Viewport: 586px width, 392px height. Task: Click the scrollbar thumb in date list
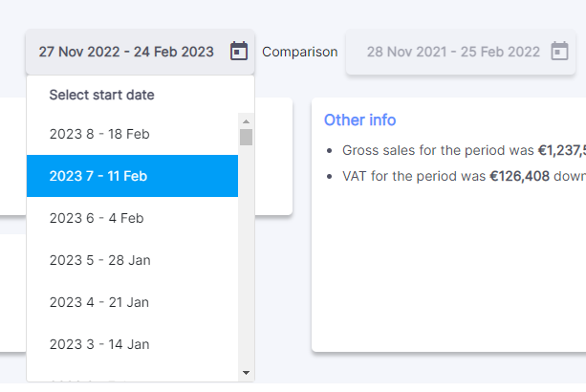tap(246, 137)
